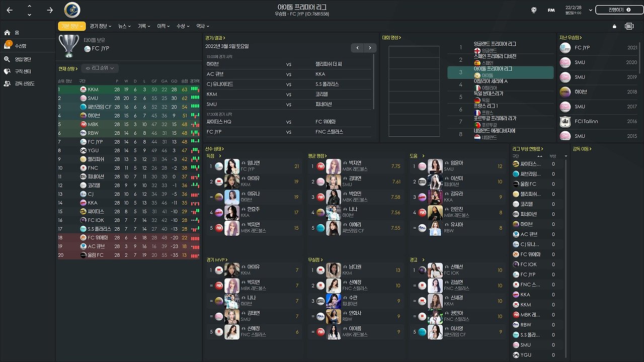The image size is (644, 362).
Task: Click 아이유's player portrait under 경기 MVP
Action: point(231,269)
